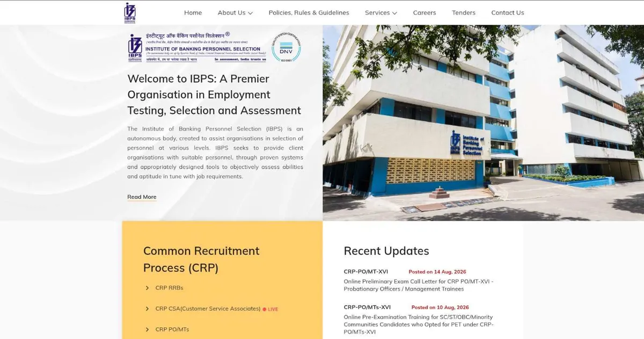Click the DNV certification badge
Image resolution: width=644 pixels, height=339 pixels.
point(286,48)
